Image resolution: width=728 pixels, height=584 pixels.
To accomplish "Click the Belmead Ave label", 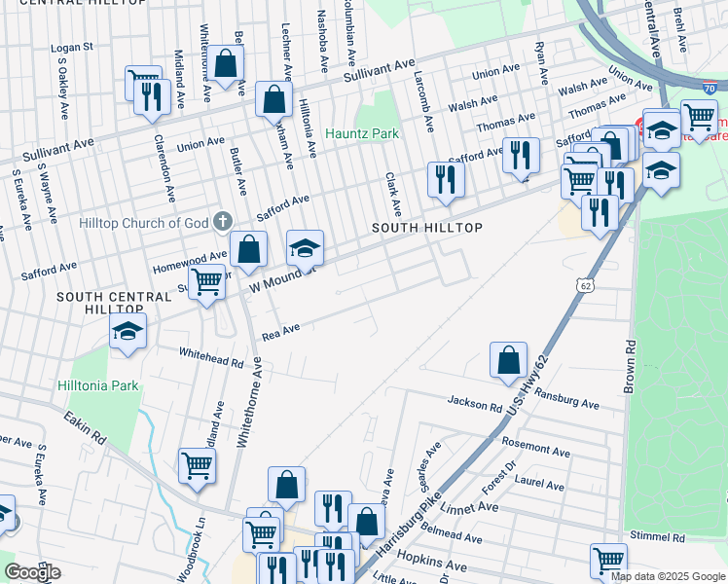I will 452,532.
